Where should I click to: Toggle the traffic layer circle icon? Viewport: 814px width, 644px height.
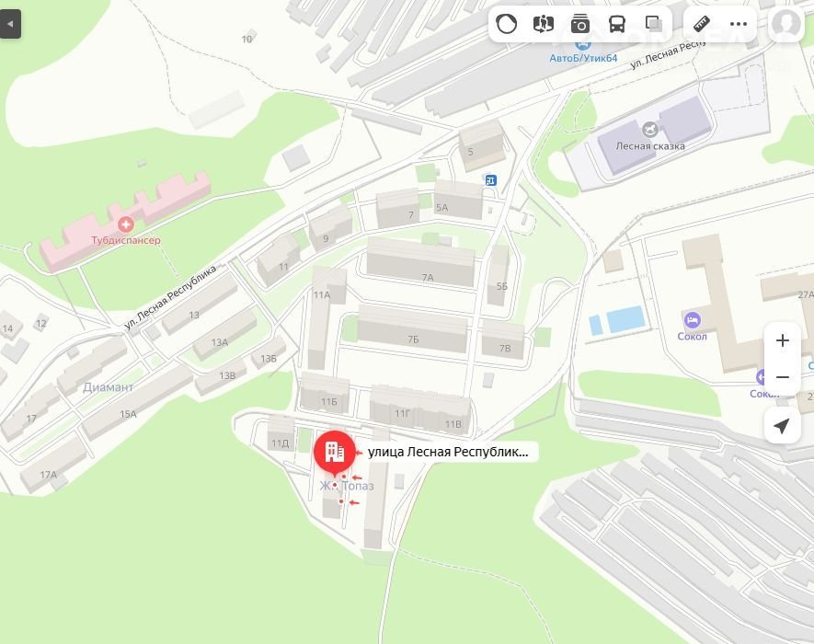[x=506, y=24]
